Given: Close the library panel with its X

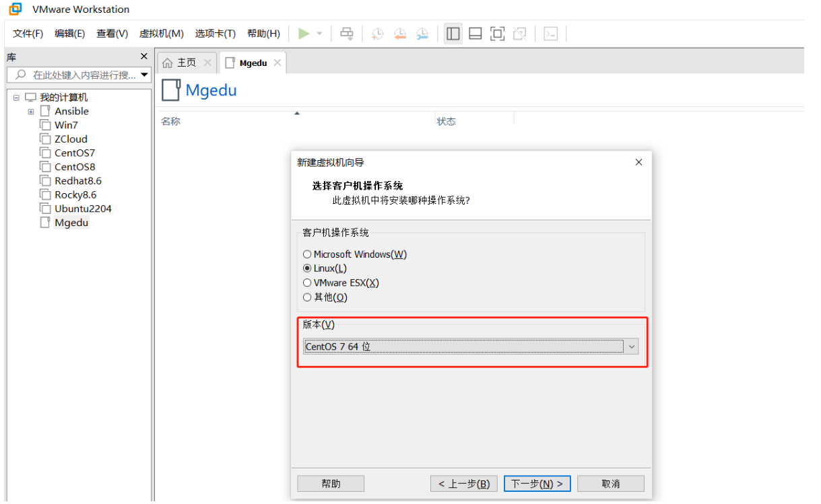Looking at the screenshot, I should point(143,57).
